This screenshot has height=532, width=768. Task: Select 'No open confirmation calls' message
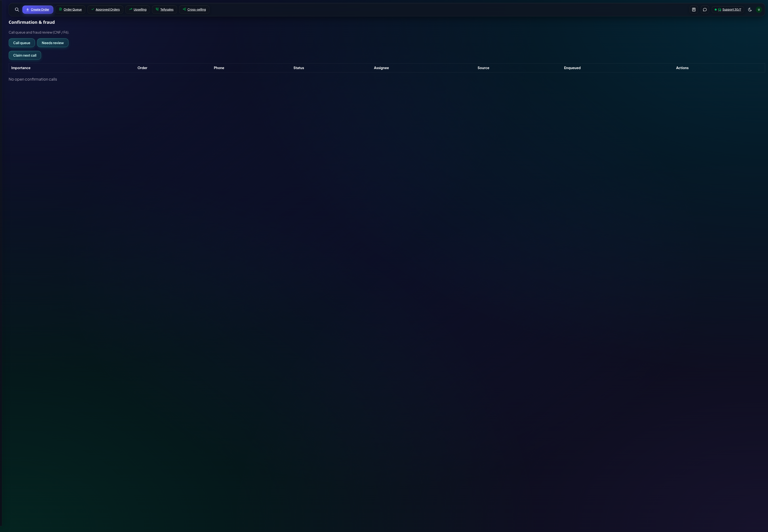(33, 79)
